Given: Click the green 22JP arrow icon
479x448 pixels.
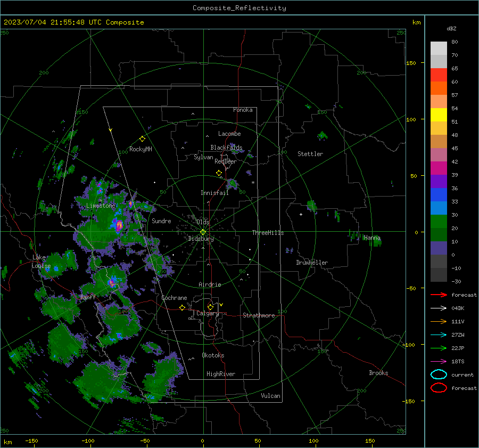Looking at the screenshot, I should (x=439, y=348).
